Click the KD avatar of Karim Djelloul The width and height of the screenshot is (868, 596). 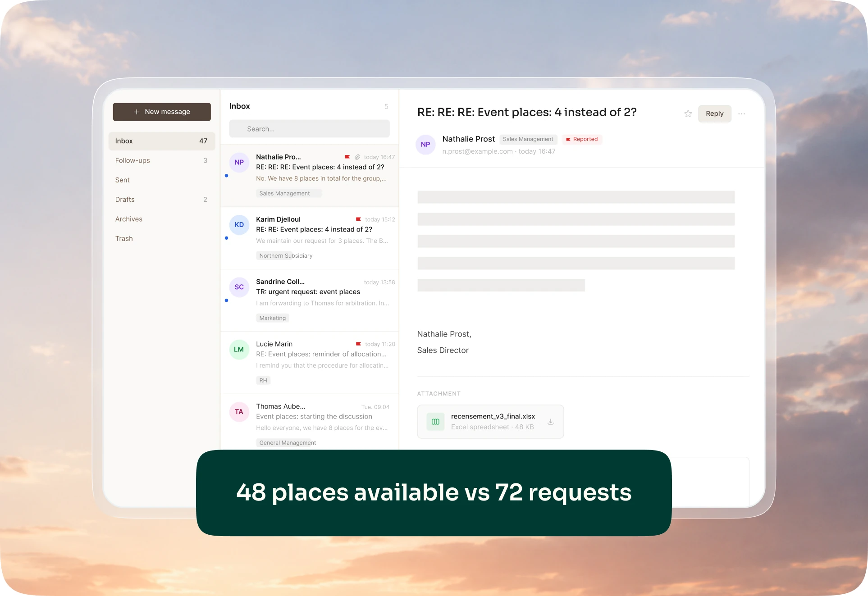pyautogui.click(x=239, y=224)
